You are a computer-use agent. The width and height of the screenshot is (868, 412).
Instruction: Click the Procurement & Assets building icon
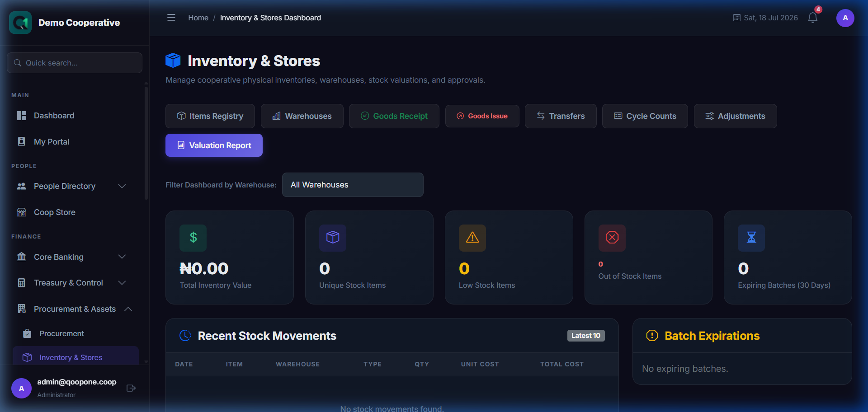[21, 309]
